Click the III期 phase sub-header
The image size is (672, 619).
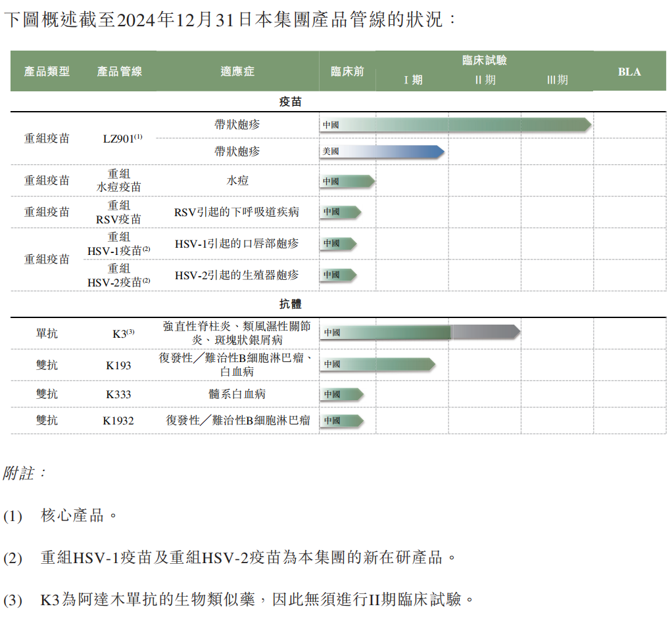pyautogui.click(x=557, y=80)
